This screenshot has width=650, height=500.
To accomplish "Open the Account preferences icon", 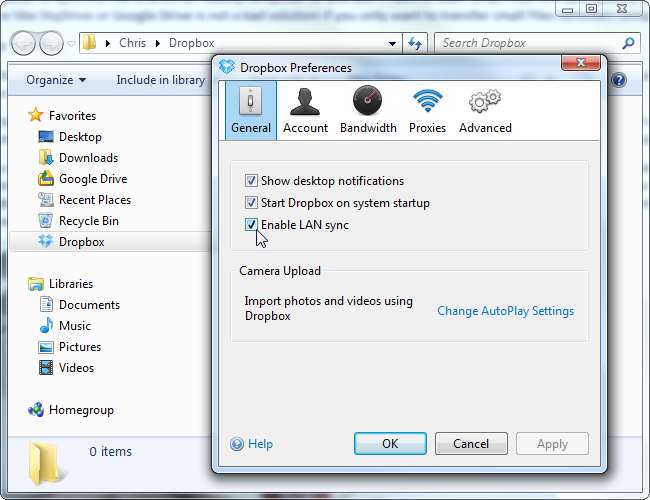I will click(305, 102).
